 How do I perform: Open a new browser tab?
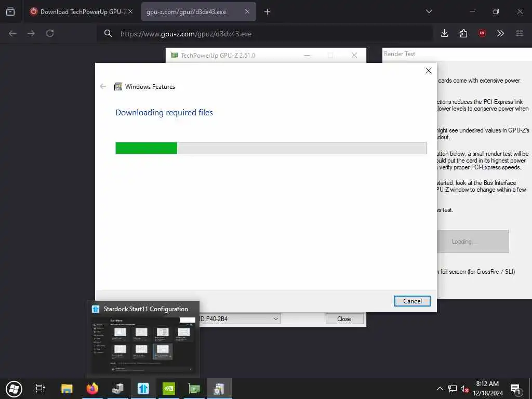[268, 12]
